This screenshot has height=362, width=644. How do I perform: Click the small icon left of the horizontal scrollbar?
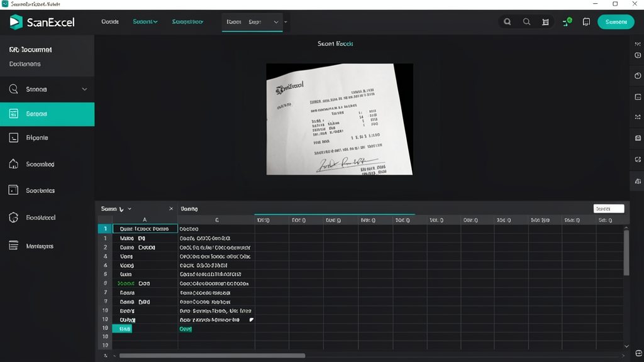coord(106,356)
